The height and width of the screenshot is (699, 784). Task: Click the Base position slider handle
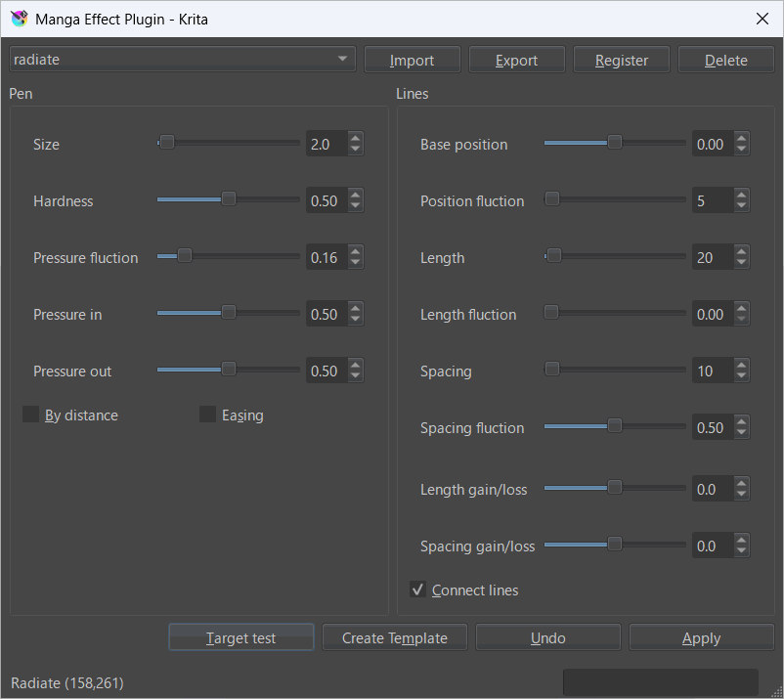tap(615, 143)
